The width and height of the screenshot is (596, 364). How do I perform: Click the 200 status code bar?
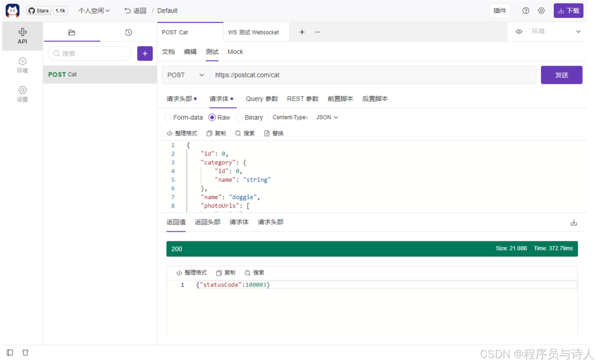(x=372, y=249)
